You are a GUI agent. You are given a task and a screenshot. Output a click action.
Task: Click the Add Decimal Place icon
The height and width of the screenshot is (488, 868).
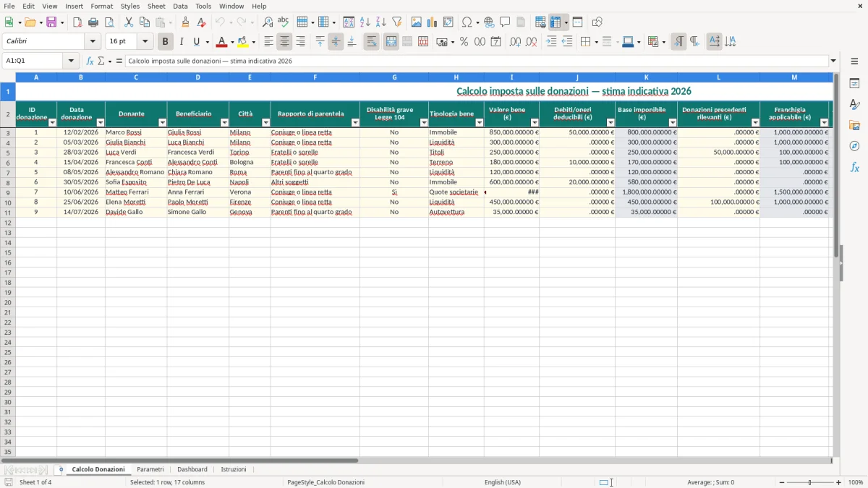(515, 42)
